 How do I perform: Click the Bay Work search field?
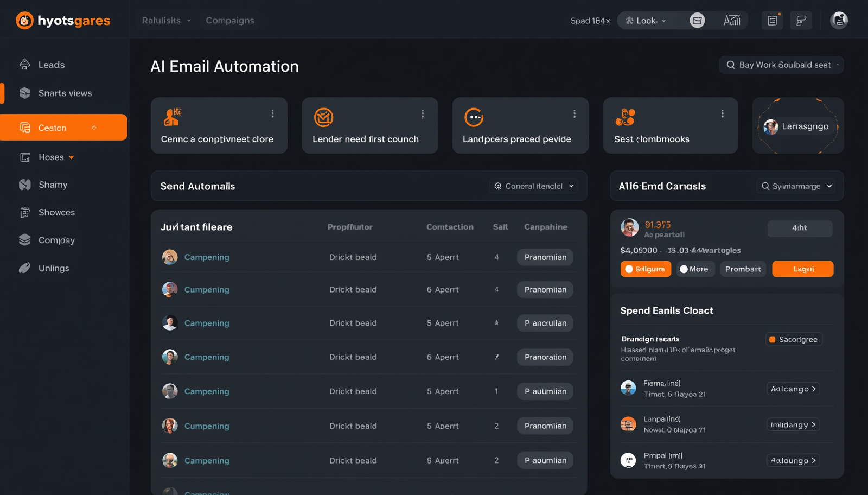coord(781,65)
